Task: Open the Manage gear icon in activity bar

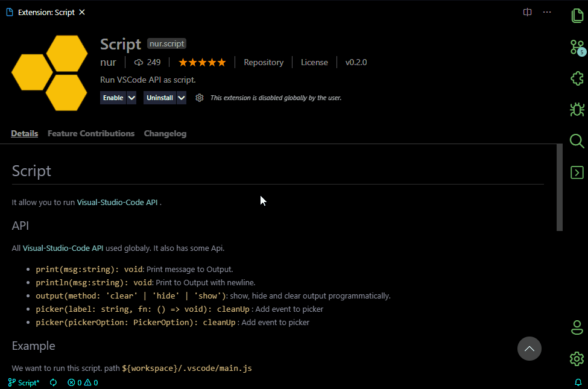Action: pyautogui.click(x=577, y=359)
